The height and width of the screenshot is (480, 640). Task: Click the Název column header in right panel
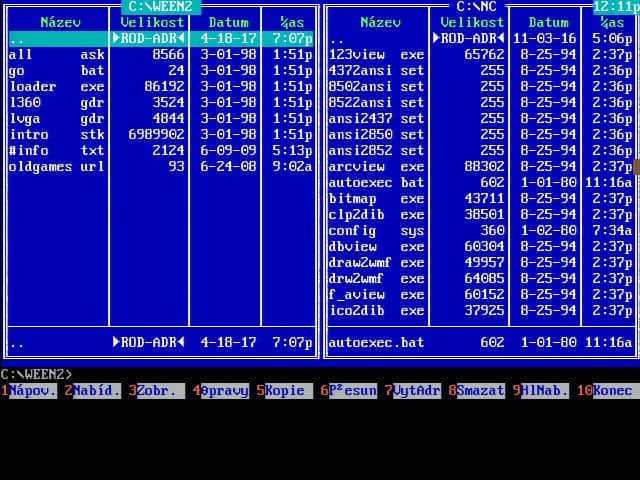click(380, 22)
